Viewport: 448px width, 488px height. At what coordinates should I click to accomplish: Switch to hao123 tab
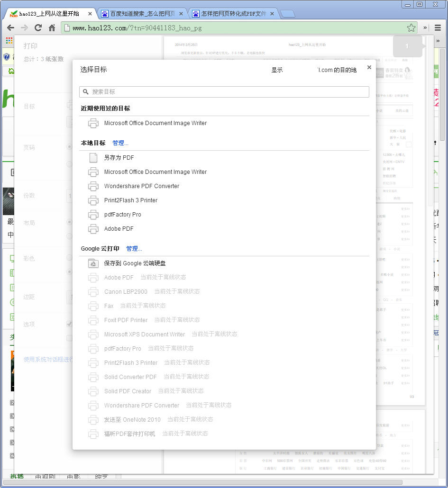(x=49, y=14)
